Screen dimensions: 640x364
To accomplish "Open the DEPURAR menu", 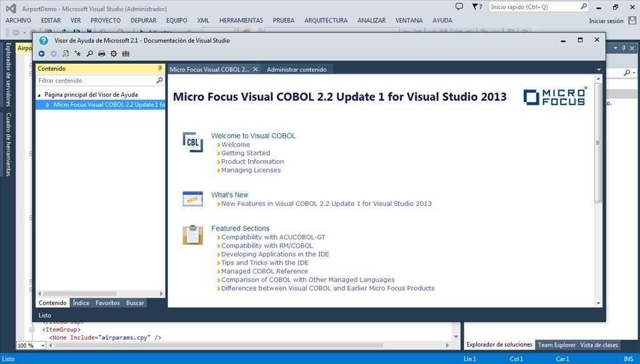I will pos(143,21).
